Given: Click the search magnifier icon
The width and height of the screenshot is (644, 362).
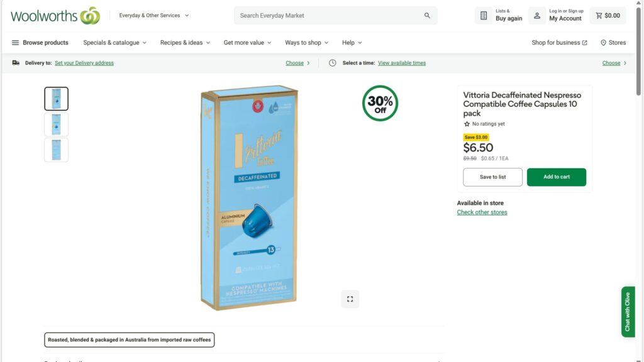Looking at the screenshot, I should 428,16.
